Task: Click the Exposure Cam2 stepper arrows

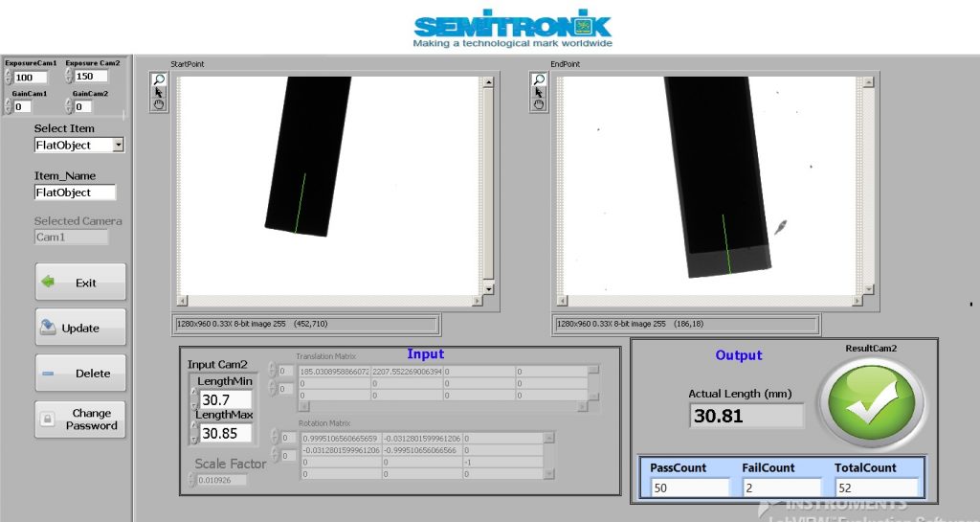Action: click(69, 77)
